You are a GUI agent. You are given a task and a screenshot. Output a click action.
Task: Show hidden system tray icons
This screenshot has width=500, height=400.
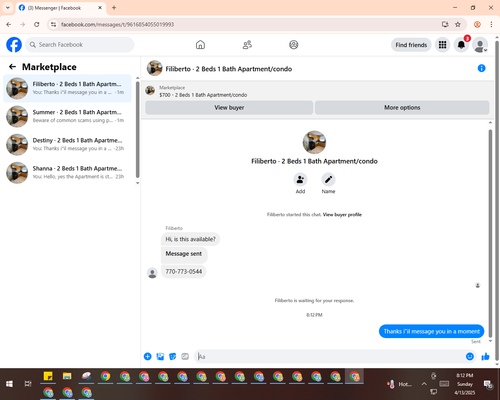pyautogui.click(x=424, y=384)
